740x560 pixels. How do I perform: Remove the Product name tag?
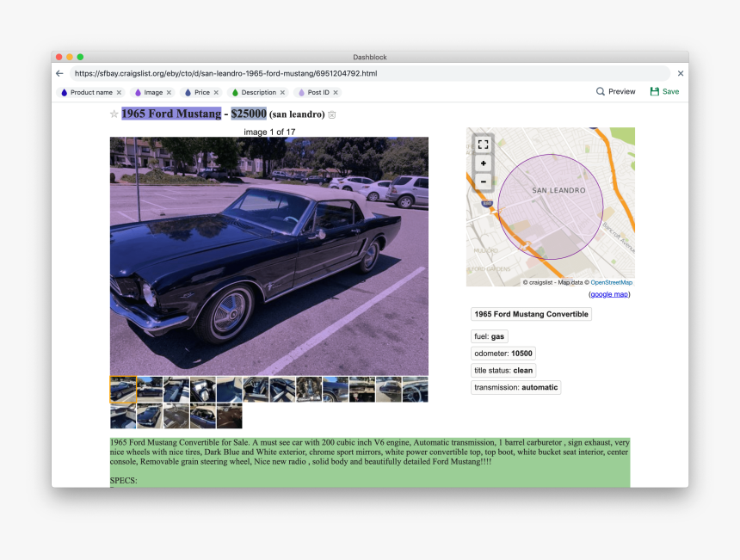click(x=119, y=92)
